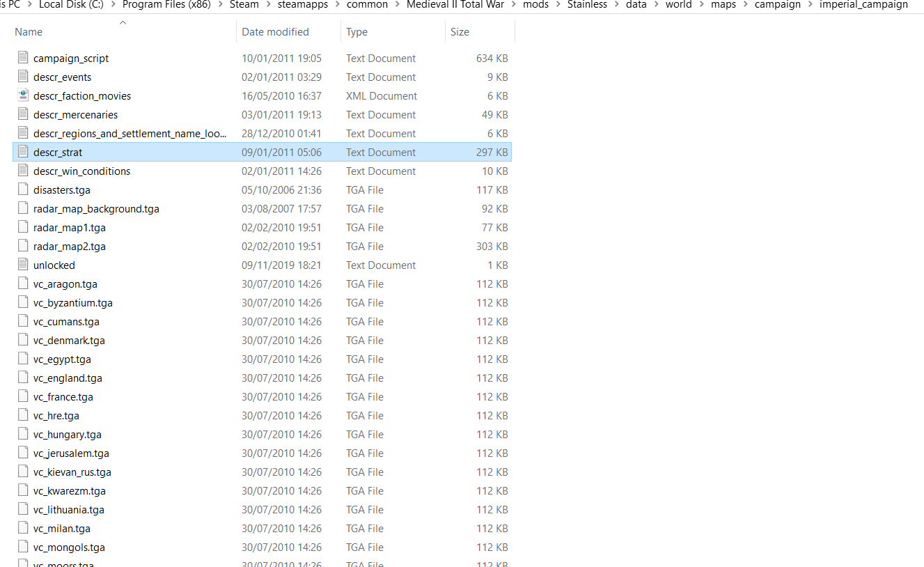Jump to the Steam folder breadcrumb
The width and height of the screenshot is (924, 567).
point(244,5)
